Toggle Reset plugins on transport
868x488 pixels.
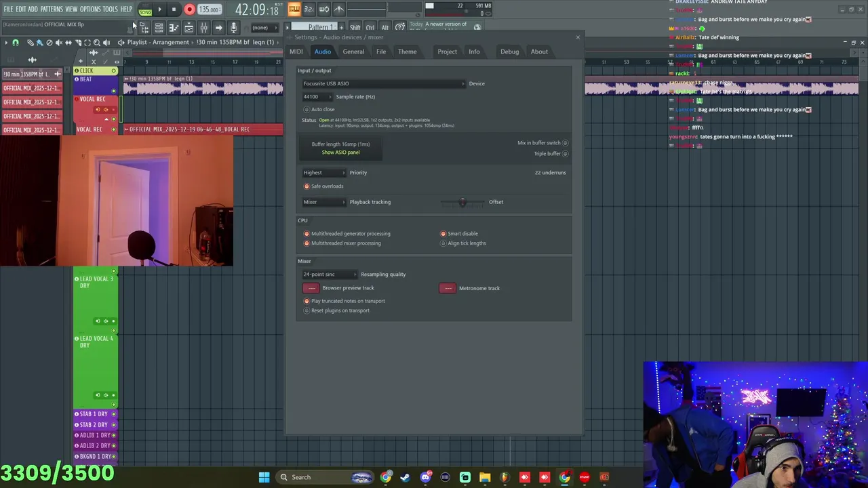tap(307, 310)
